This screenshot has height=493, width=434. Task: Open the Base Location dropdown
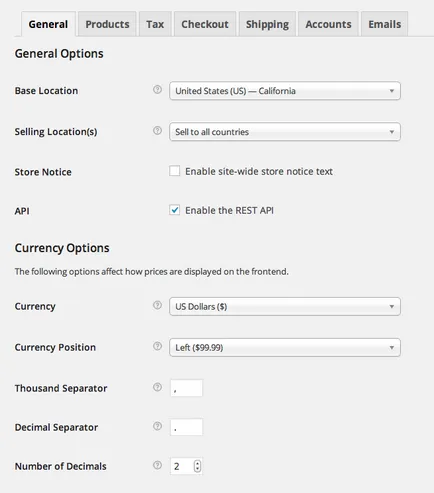(x=285, y=91)
